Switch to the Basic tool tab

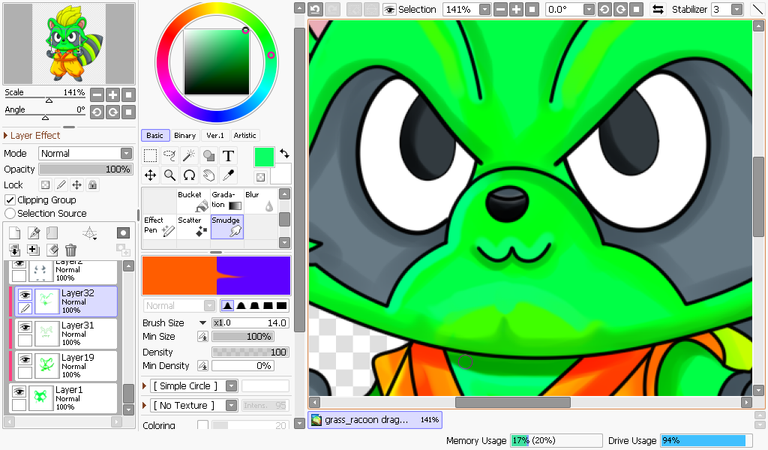(155, 136)
